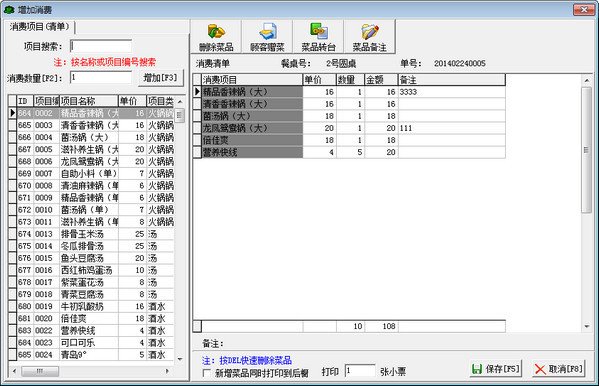This screenshot has height=386, width=599.
Task: Click the 消费数量[F2] quantity field
Action: point(101,78)
